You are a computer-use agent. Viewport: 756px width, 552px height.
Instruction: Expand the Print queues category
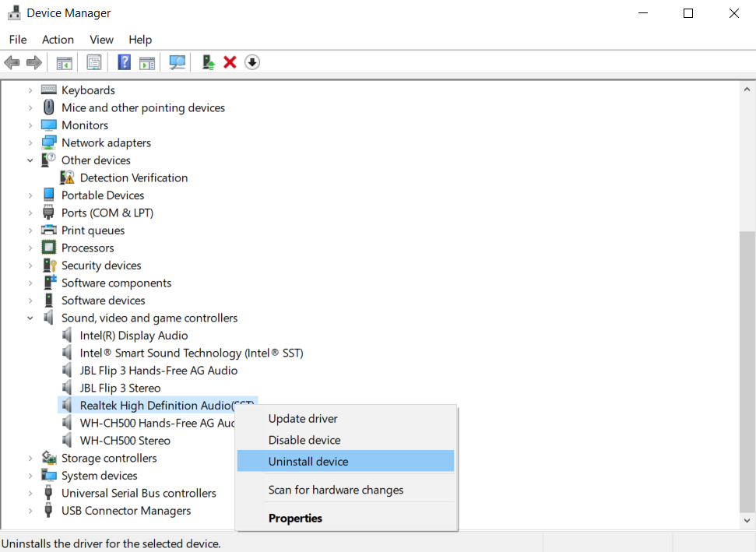(30, 230)
